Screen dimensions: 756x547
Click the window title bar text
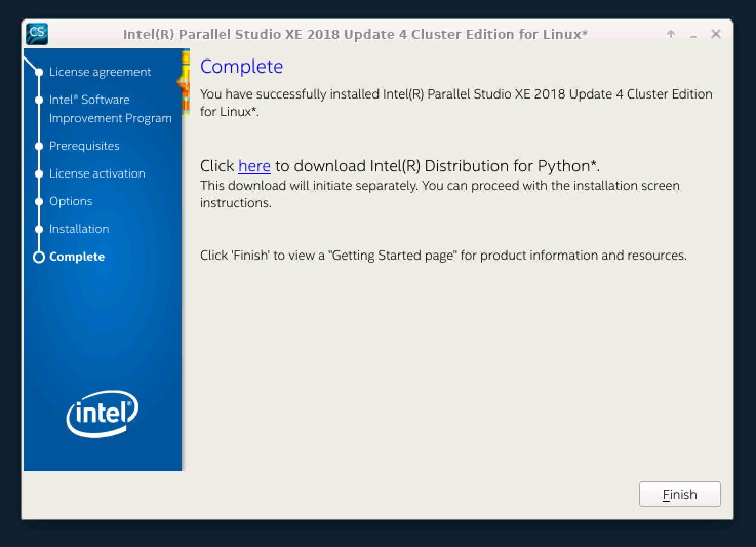click(x=355, y=34)
